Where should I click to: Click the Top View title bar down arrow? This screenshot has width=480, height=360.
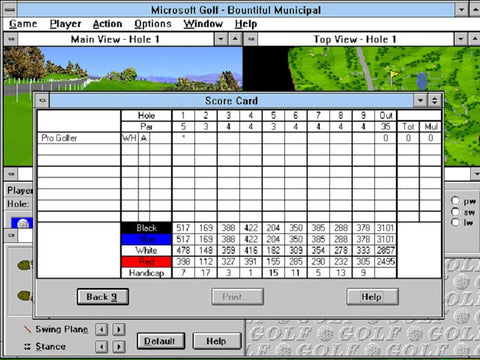click(x=460, y=39)
